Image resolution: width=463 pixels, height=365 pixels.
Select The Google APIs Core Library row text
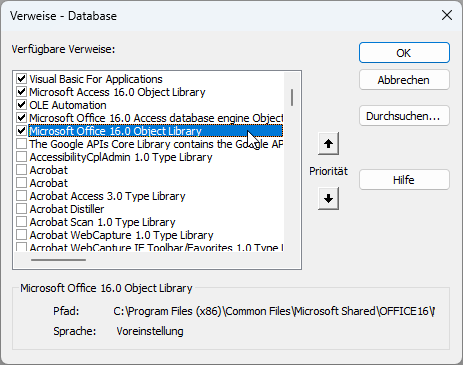[x=156, y=144]
